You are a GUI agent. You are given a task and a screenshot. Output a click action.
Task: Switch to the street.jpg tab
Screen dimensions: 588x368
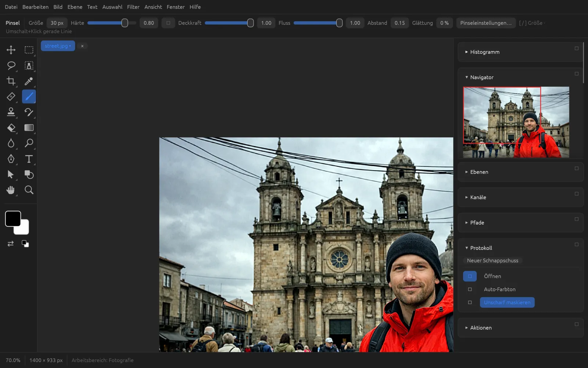(x=58, y=46)
